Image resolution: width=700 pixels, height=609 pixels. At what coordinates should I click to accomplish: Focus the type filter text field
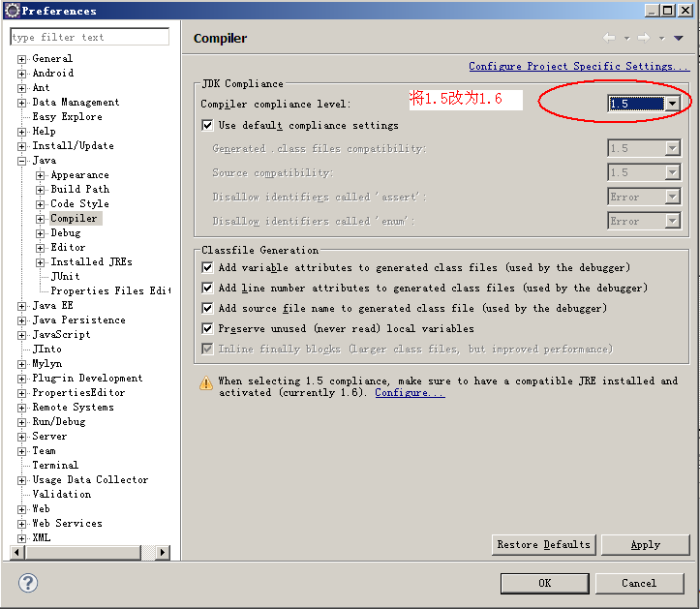(89, 37)
